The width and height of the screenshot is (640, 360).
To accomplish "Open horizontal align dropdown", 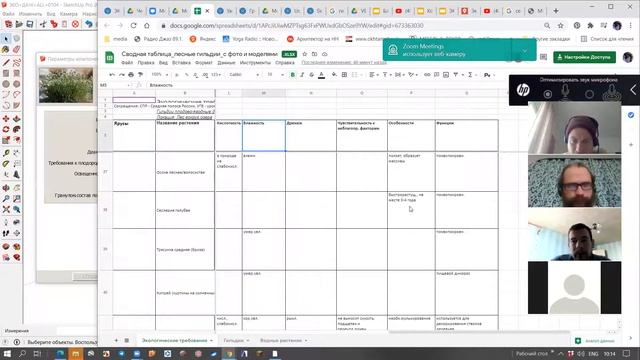I will click(373, 75).
